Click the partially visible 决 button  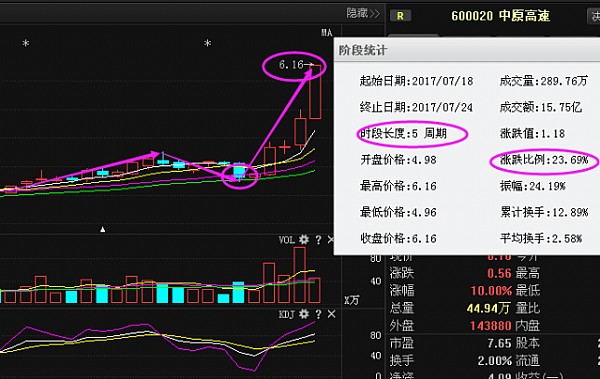(x=594, y=16)
